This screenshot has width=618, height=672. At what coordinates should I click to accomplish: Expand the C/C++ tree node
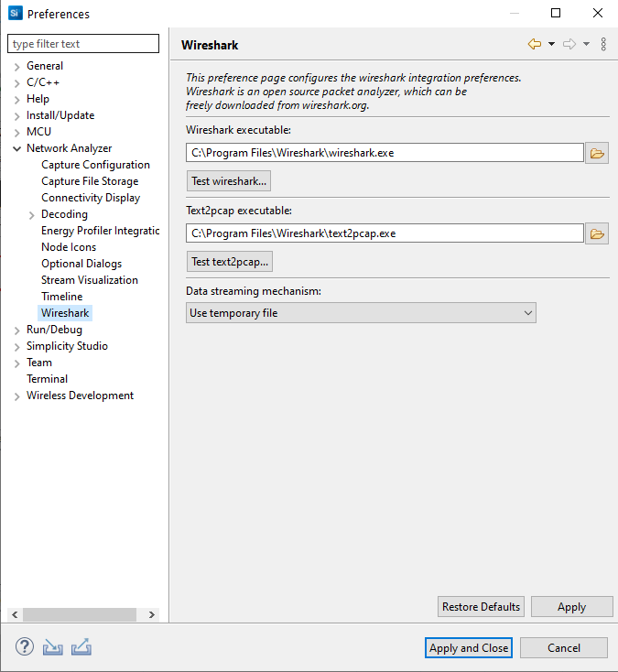tap(16, 83)
